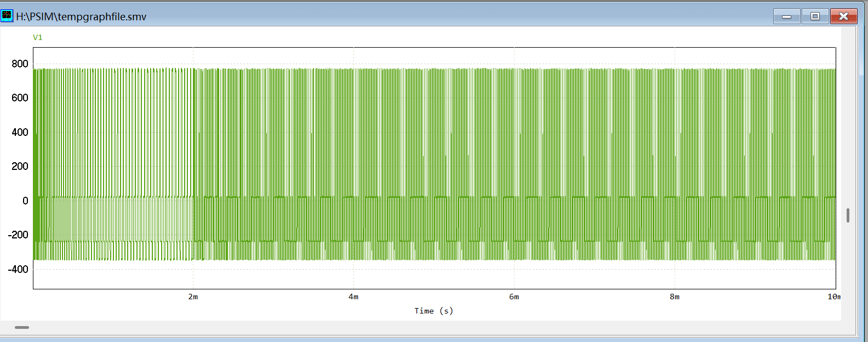This screenshot has height=342, width=868.
Task: Click the 0 label on Y axis
Action: [25, 201]
